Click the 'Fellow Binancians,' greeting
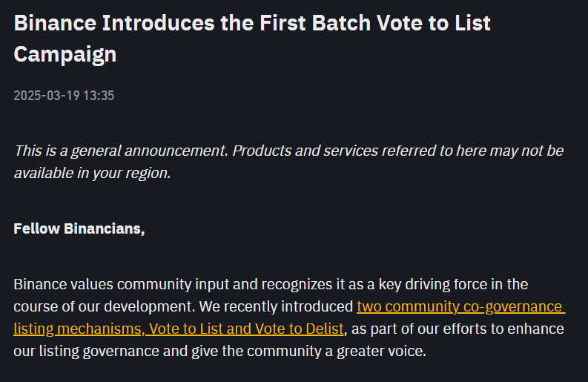The height and width of the screenshot is (382, 588). pos(79,228)
